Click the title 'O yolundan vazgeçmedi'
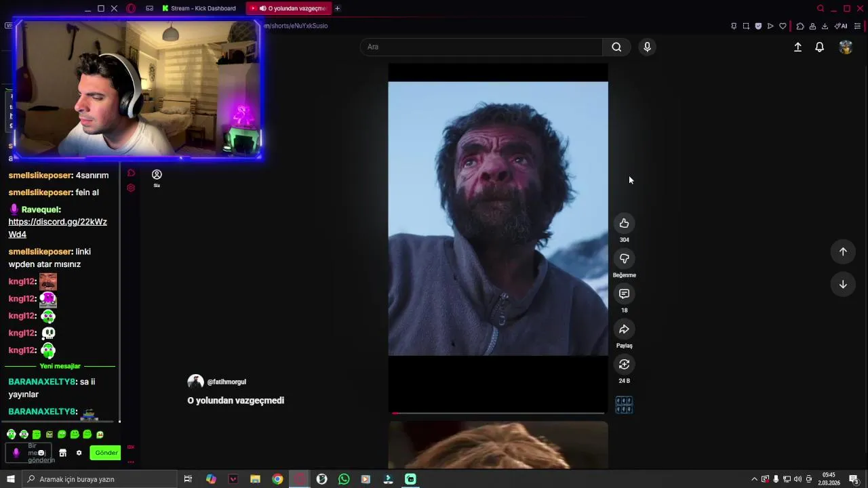The image size is (868, 488). coord(235,401)
